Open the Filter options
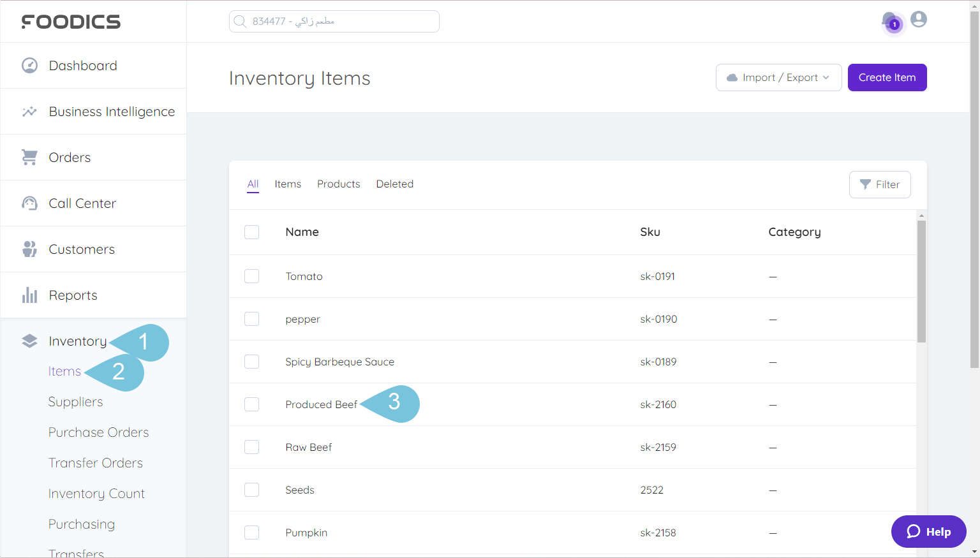The image size is (980, 558). (x=879, y=184)
